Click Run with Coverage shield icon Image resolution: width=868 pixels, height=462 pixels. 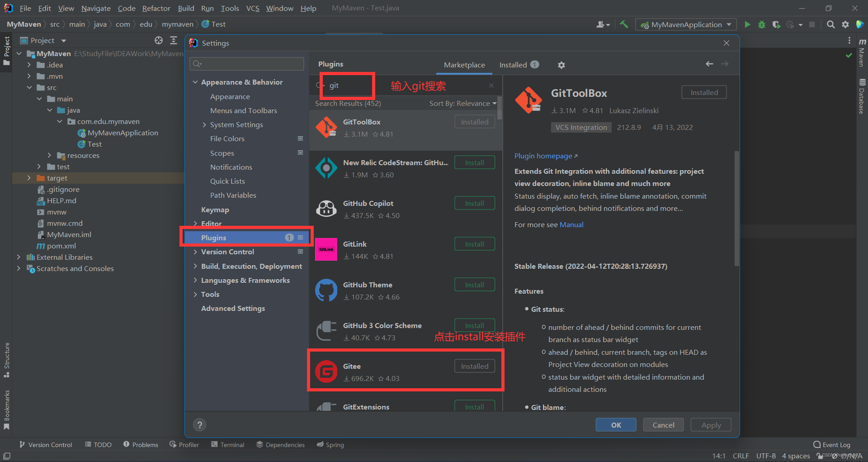click(x=776, y=24)
